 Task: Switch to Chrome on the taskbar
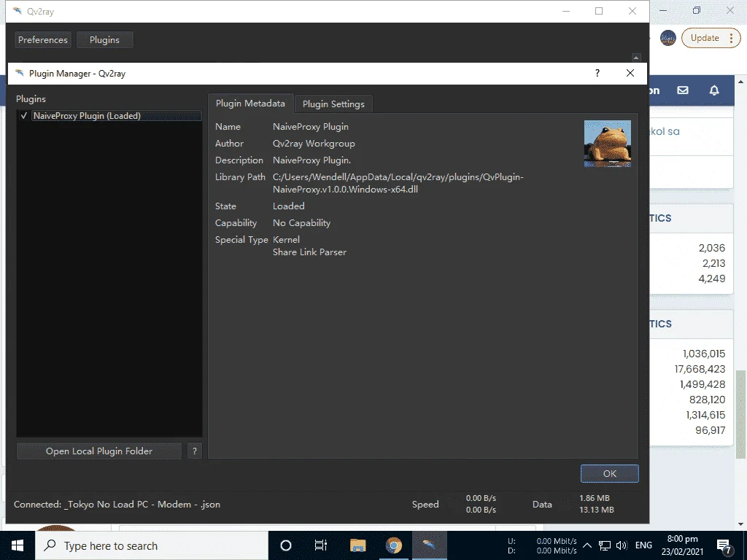click(393, 545)
